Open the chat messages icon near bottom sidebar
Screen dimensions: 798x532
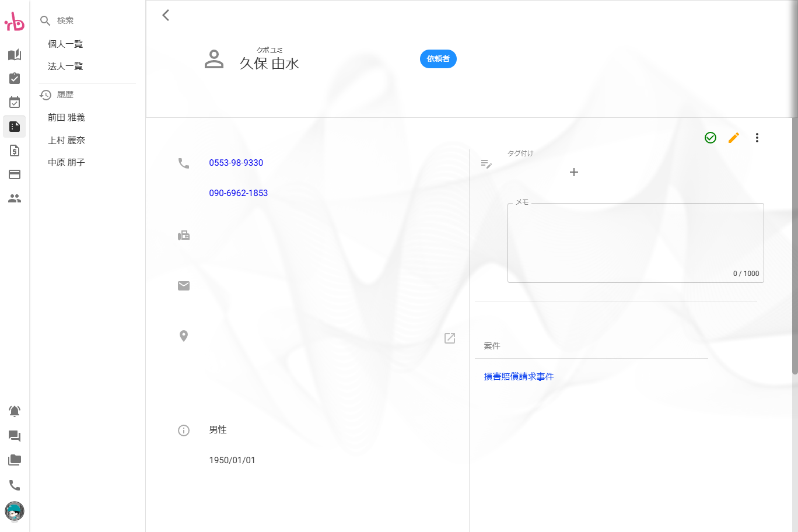click(x=14, y=436)
